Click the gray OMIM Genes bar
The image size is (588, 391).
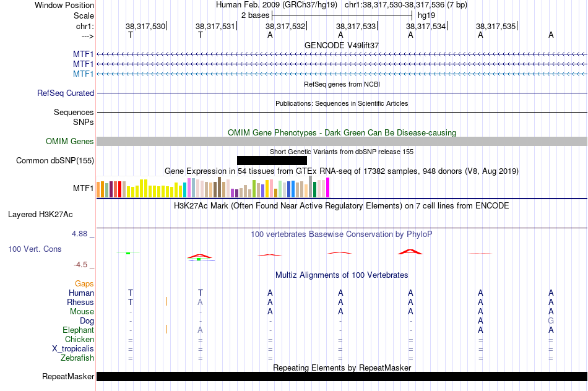pyautogui.click(x=342, y=141)
